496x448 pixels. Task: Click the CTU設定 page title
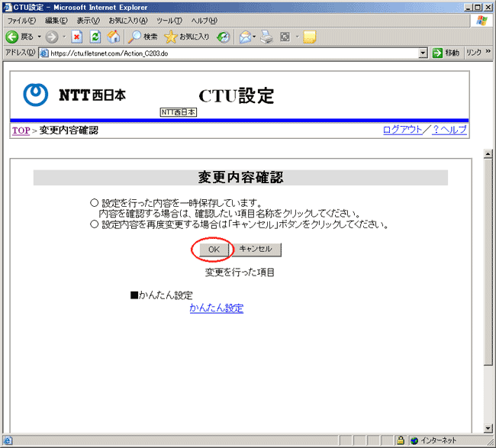coord(237,95)
